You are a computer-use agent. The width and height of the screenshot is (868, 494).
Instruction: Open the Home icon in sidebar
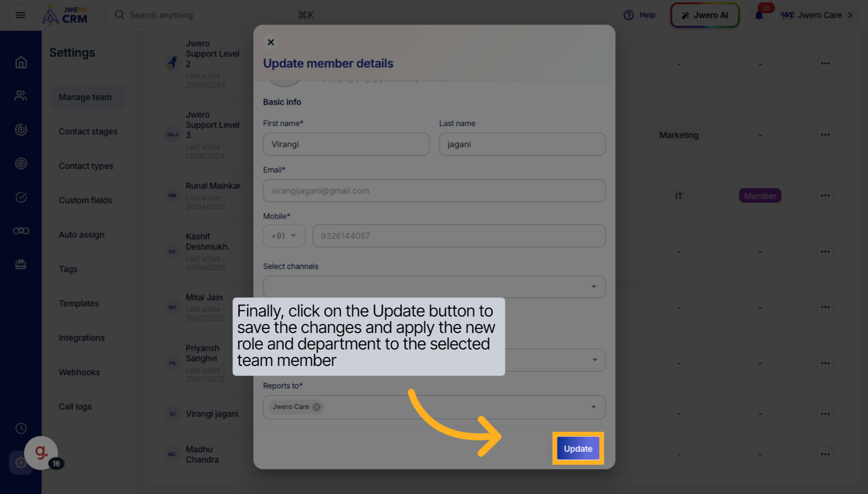coord(21,62)
